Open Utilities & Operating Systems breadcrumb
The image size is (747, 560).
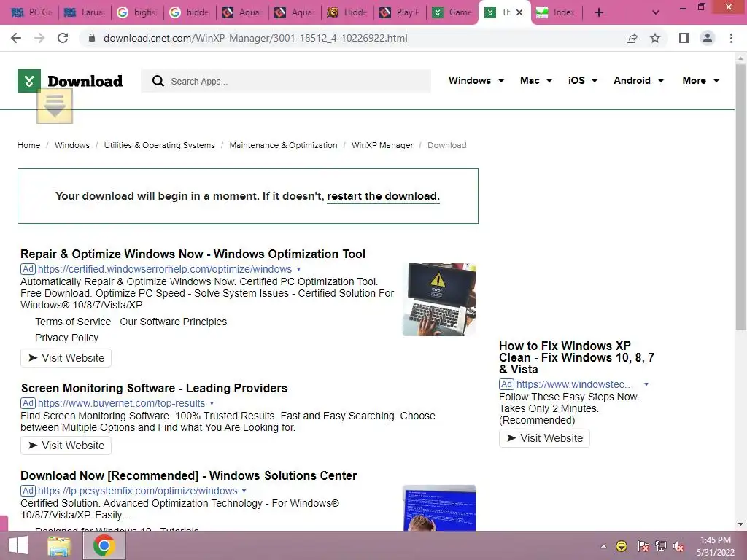click(x=159, y=145)
